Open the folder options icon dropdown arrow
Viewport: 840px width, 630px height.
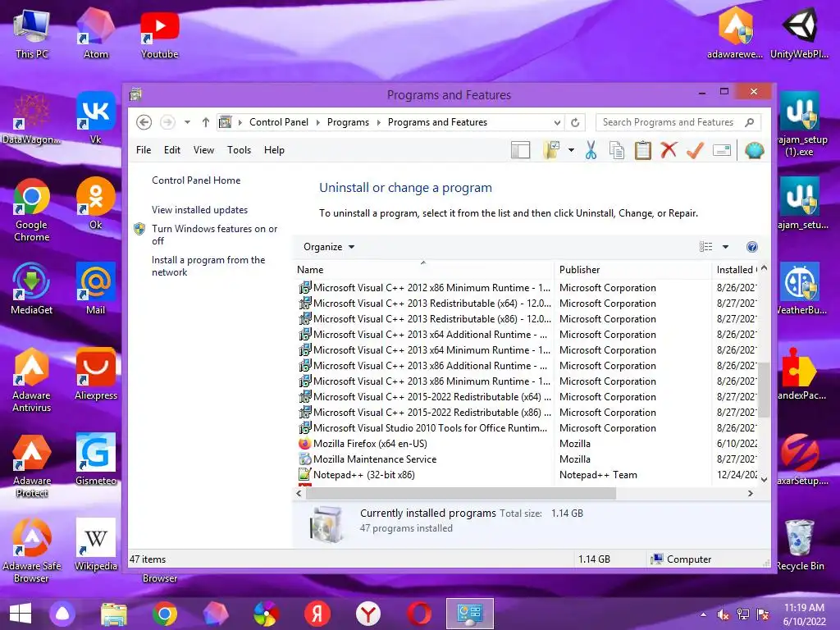(x=571, y=151)
